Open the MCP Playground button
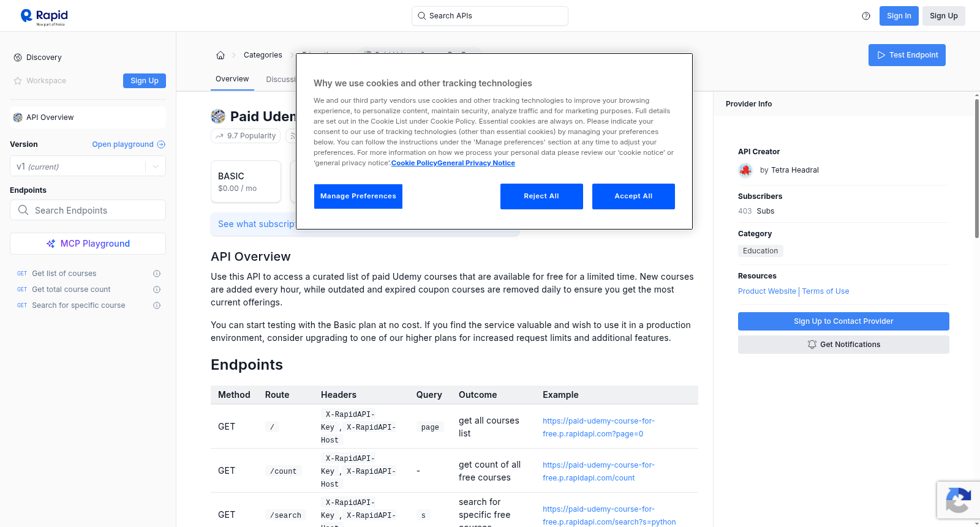 (88, 244)
